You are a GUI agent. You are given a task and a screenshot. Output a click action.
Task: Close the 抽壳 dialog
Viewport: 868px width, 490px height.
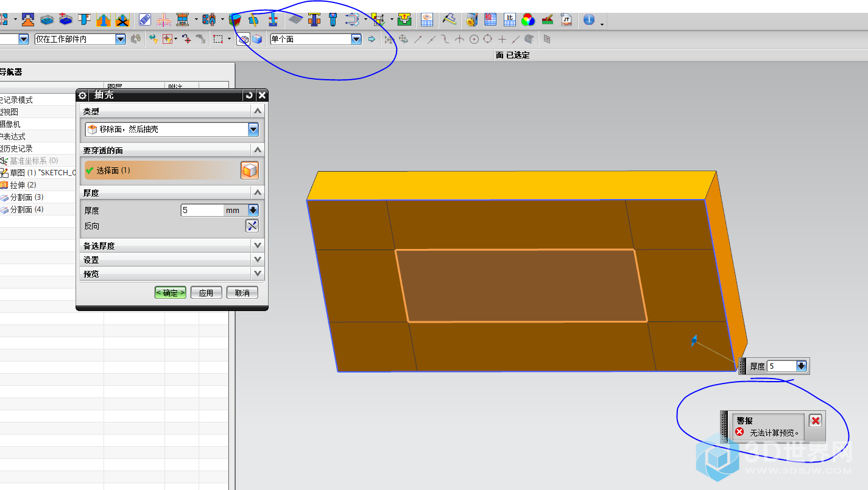click(x=262, y=96)
